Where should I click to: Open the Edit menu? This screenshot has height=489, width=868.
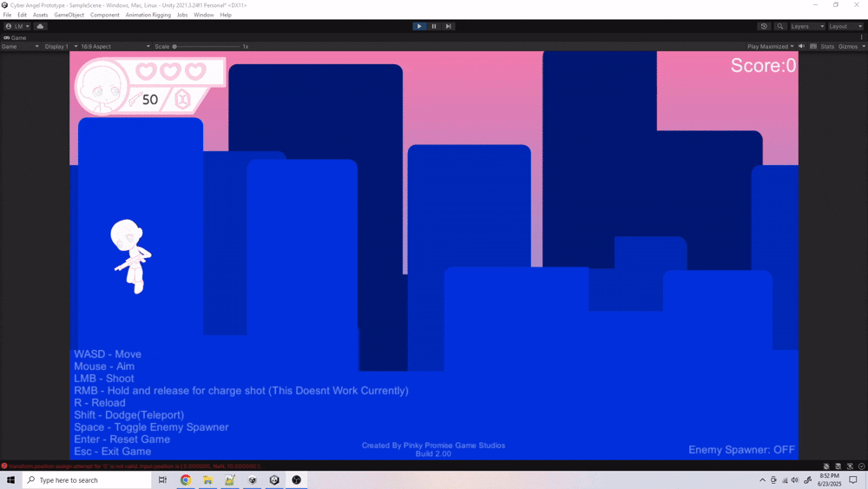23,15
